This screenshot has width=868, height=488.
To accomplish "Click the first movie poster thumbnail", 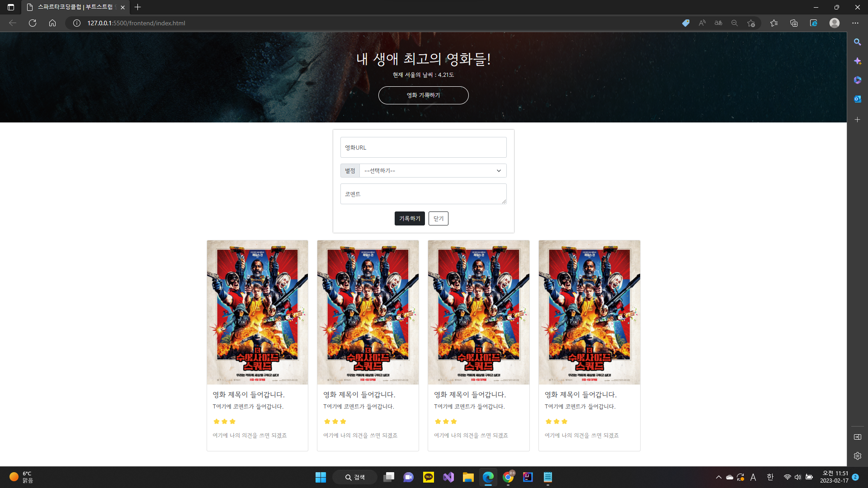I will coord(257,312).
